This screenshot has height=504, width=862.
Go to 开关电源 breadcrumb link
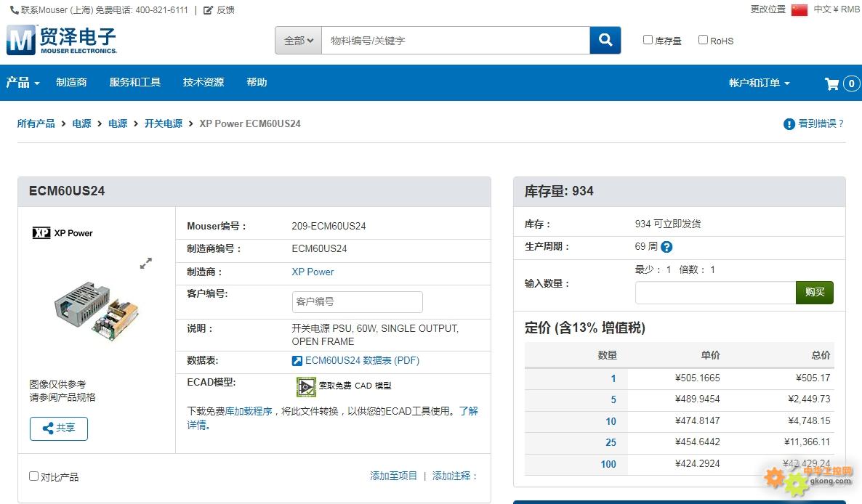[x=164, y=123]
